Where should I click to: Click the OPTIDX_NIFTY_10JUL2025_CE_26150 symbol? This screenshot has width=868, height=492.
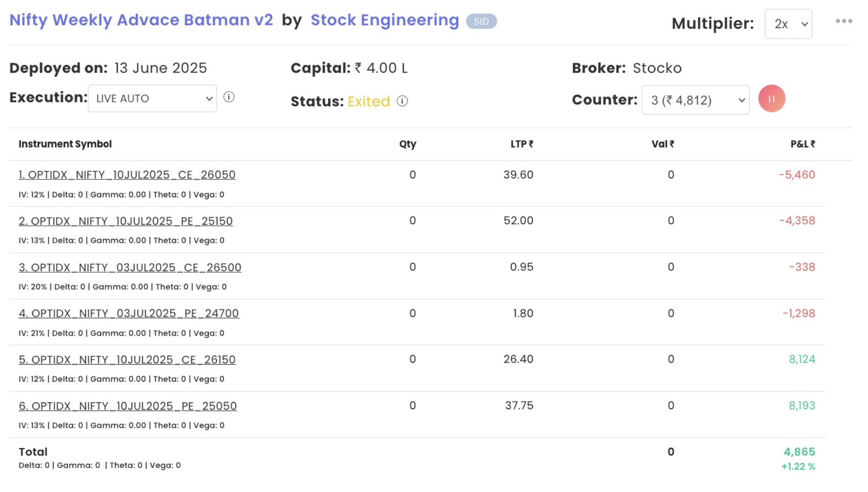tap(127, 360)
